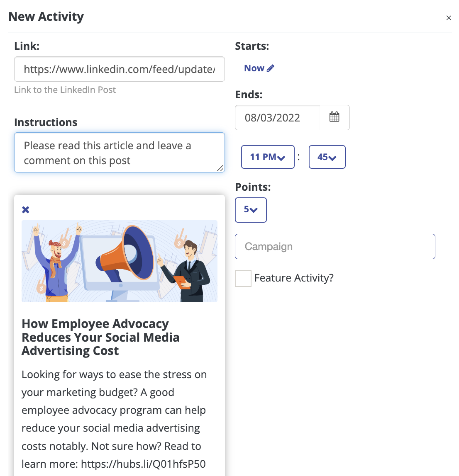The image size is (459, 476).
Task: Remove the post preview with the blue X
Action: [x=25, y=209]
